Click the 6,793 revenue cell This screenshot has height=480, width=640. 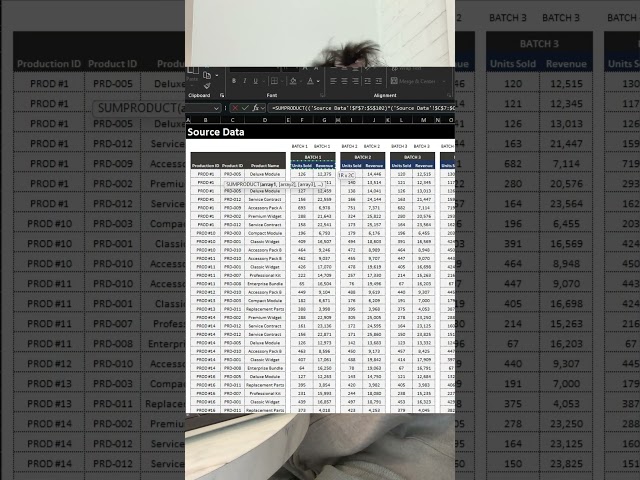point(324,233)
